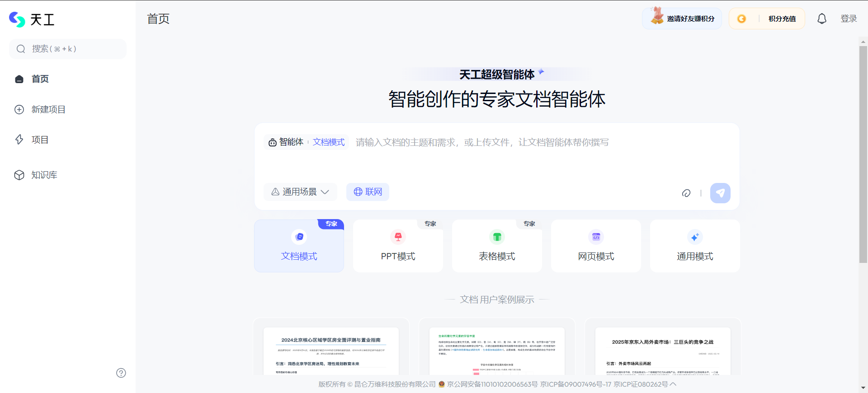
Task: Click 登录 to sign in
Action: [849, 19]
